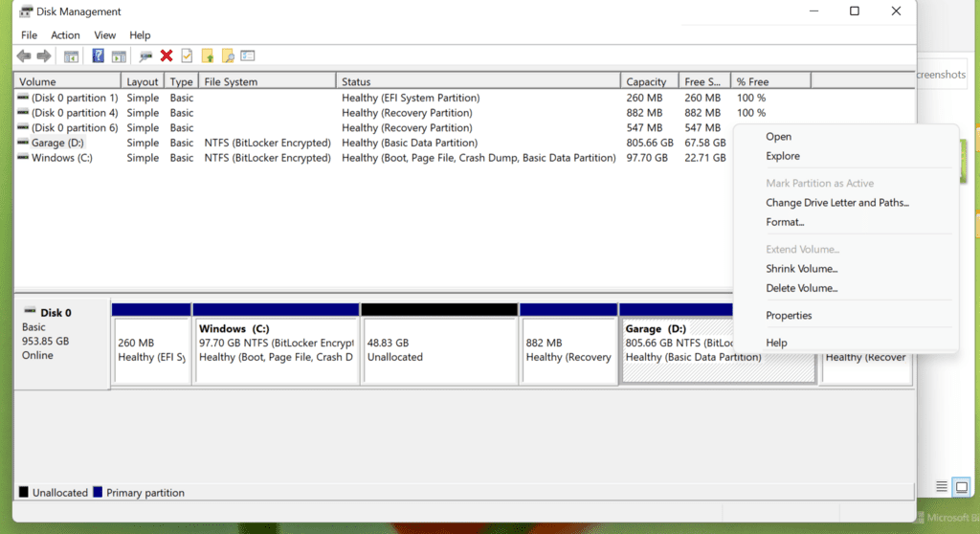Sort by the Status column header
This screenshot has width=980, height=534.
tap(479, 81)
